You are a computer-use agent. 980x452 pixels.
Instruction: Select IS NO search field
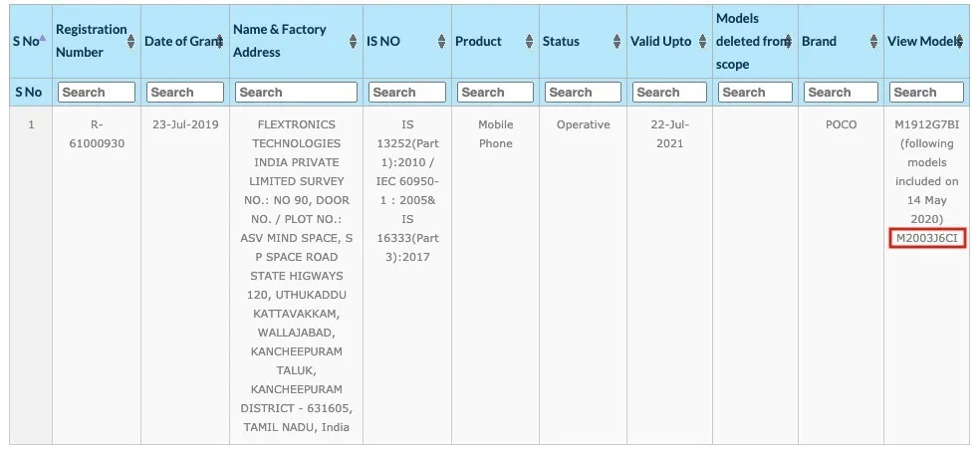click(406, 93)
